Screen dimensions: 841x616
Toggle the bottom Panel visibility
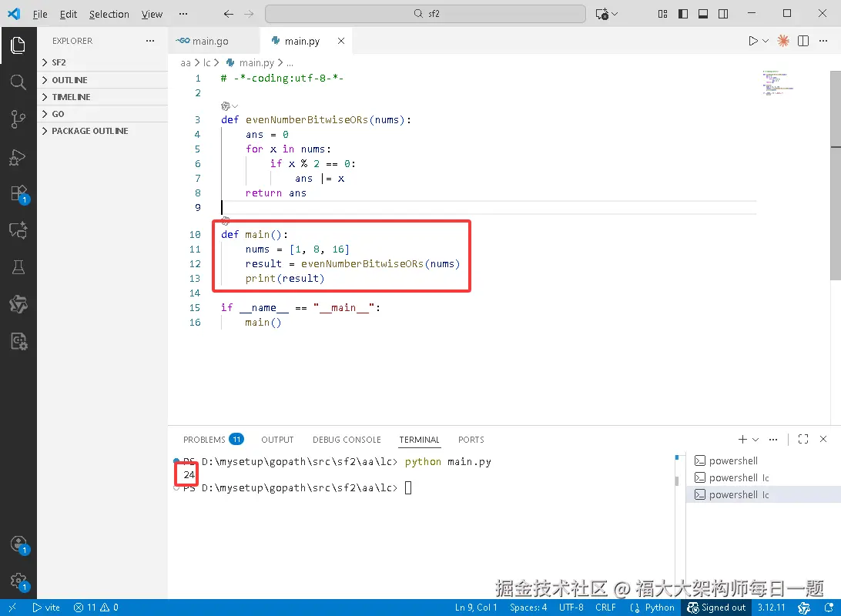[703, 14]
